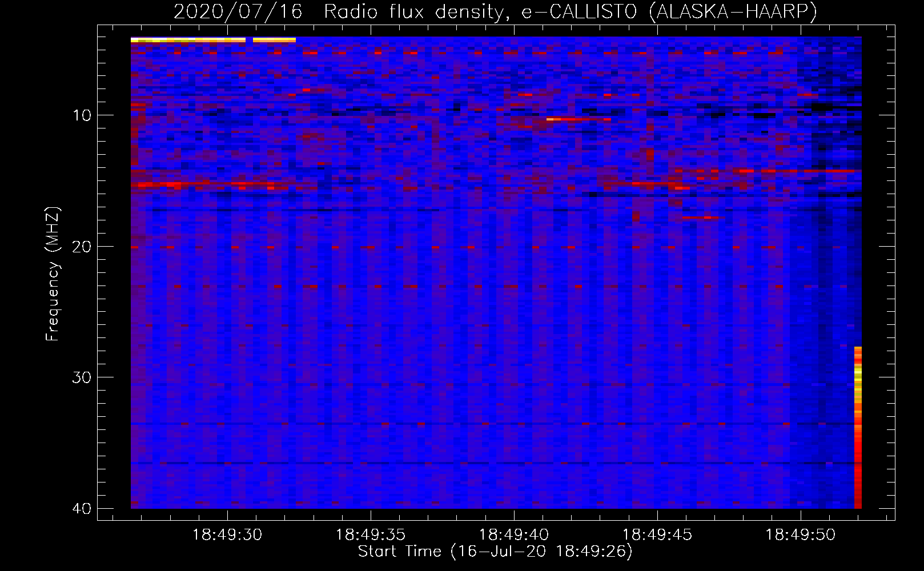The height and width of the screenshot is (571, 924).
Task: Click the plot title '2020/07/16 Radio flux density'
Action: pos(495,11)
